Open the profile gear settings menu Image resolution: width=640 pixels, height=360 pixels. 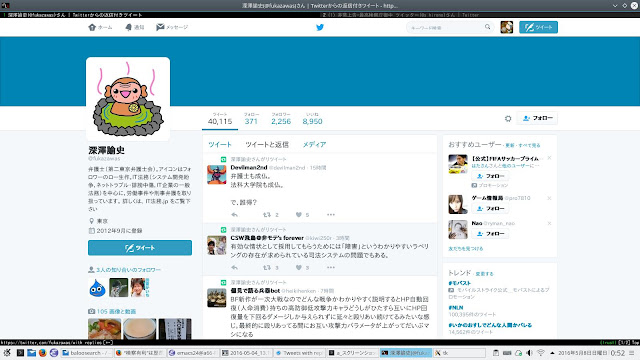(508, 118)
